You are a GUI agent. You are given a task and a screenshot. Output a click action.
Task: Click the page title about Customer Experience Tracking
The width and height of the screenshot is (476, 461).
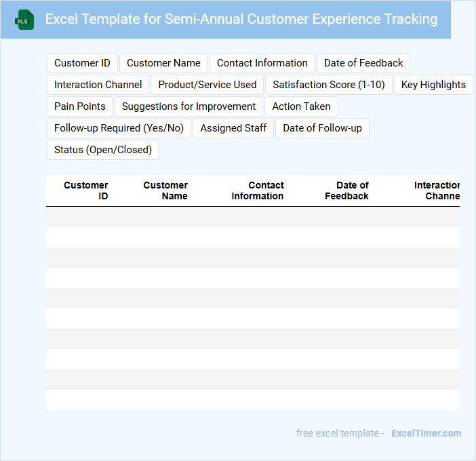[241, 19]
